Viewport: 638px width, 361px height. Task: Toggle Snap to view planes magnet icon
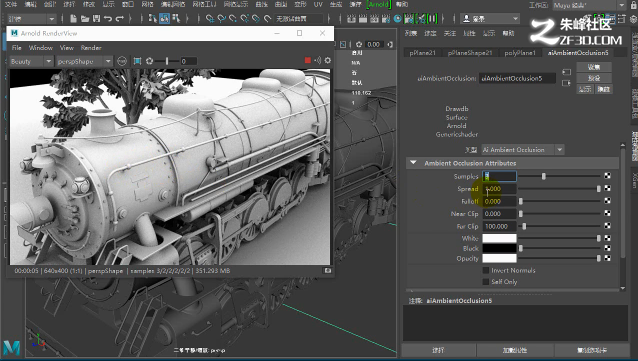coord(256,18)
